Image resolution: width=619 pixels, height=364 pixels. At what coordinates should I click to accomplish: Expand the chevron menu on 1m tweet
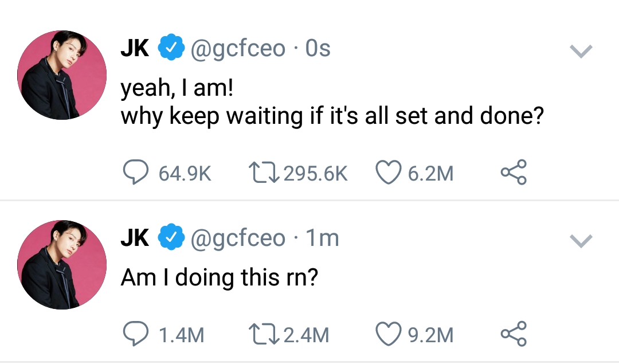coord(581,241)
